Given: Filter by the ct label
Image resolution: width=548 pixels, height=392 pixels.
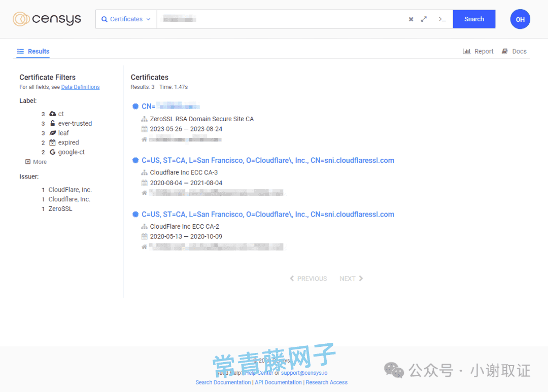Looking at the screenshot, I should coord(61,114).
